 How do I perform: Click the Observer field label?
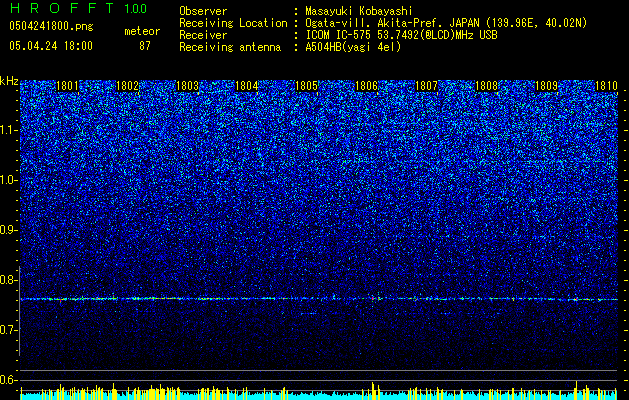pos(203,11)
